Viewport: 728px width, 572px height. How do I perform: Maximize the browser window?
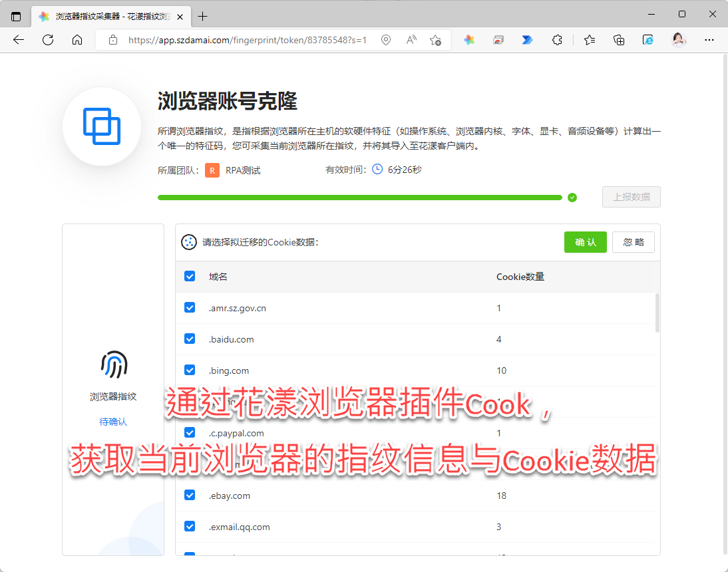click(x=682, y=15)
